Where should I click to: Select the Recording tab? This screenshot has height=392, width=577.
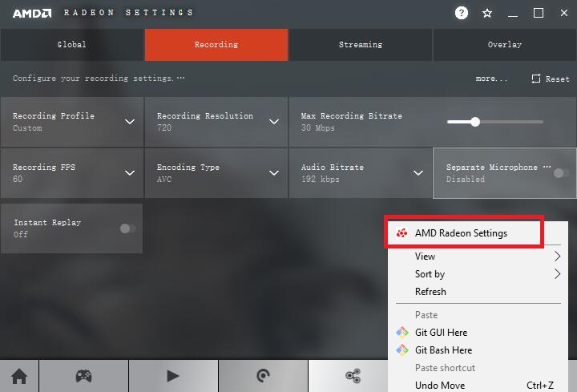(216, 45)
